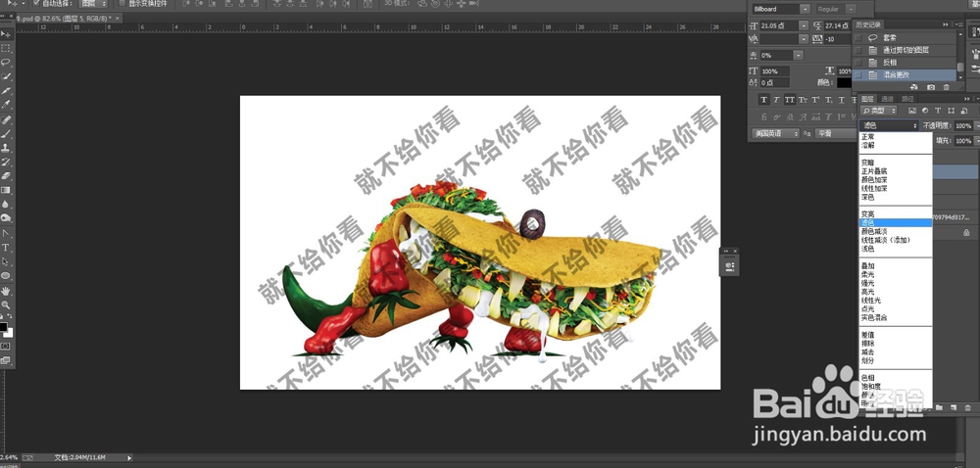Switch to the 通道 tab
The height and width of the screenshot is (468, 980).
[888, 99]
